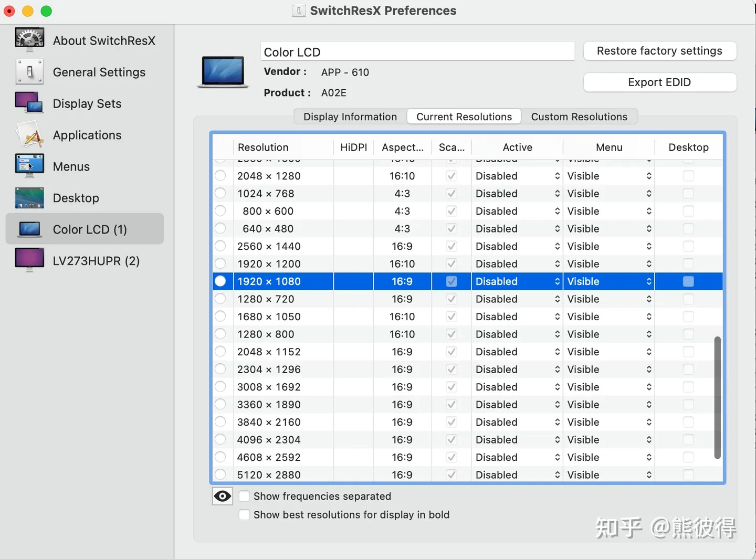The height and width of the screenshot is (559, 756).
Task: Select radio button for 2560 × 1440
Action: point(220,246)
